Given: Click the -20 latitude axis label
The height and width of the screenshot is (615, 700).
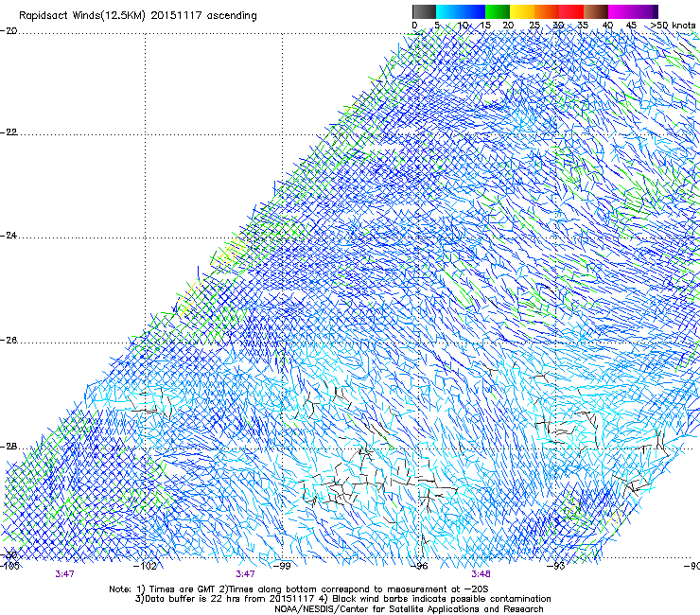Looking at the screenshot, I should click(x=9, y=31).
